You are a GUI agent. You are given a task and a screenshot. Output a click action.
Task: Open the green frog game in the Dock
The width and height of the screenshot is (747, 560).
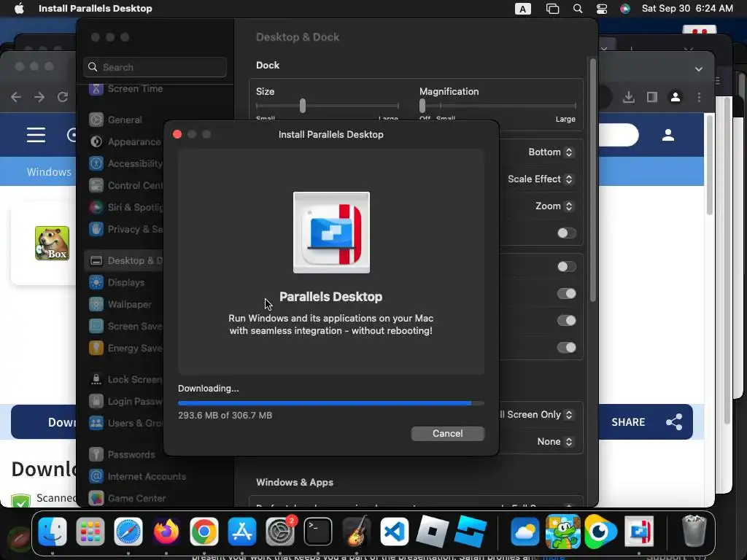[x=562, y=532]
